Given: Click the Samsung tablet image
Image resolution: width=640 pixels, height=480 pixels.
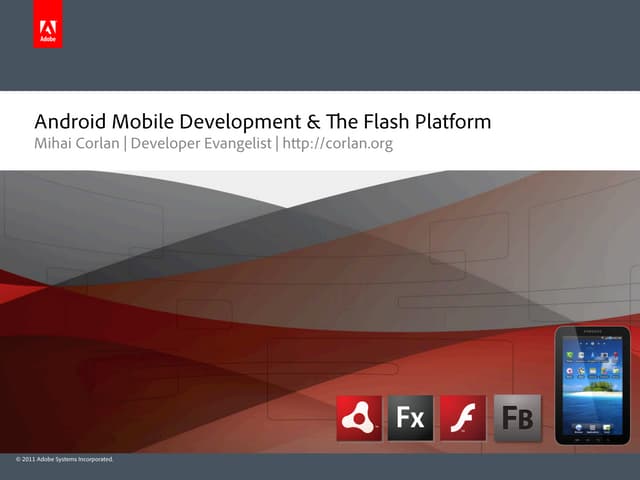Looking at the screenshot, I should [x=592, y=387].
